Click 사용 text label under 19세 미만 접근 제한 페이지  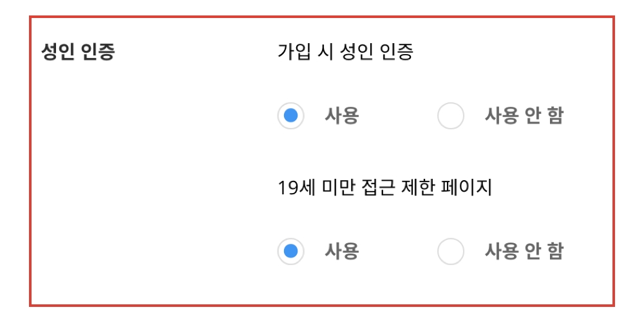pos(341,251)
